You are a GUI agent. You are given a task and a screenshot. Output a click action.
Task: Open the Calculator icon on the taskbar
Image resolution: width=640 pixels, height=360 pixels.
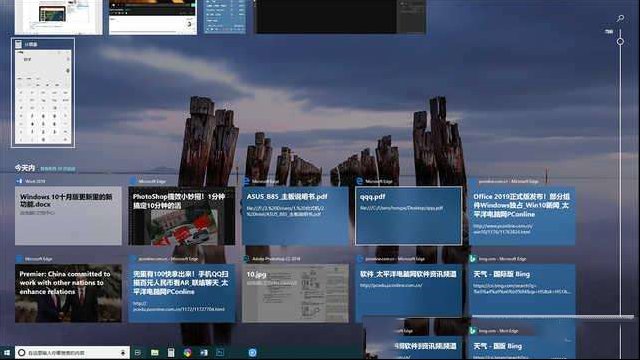(171, 352)
